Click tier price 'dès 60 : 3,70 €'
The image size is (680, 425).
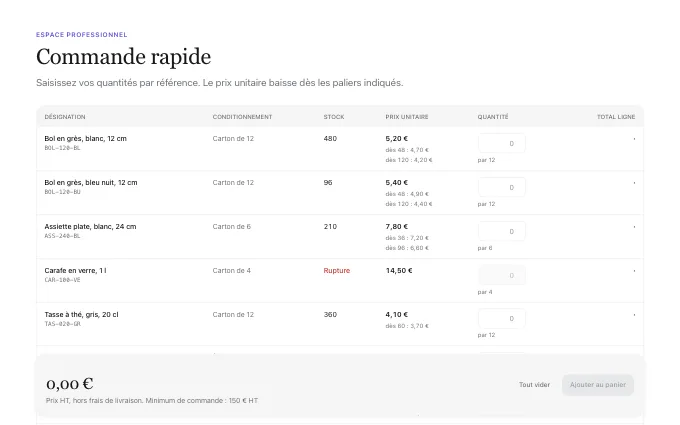(407, 326)
